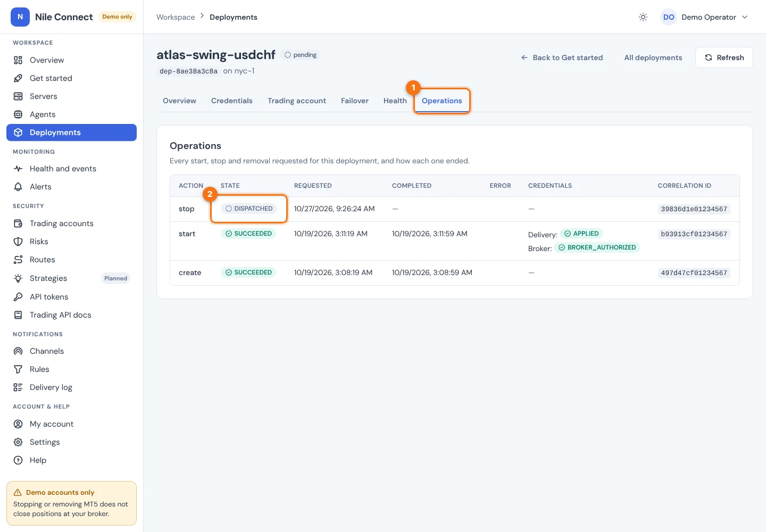This screenshot has height=532, width=766.
Task: Click the DISPATCHED state badge
Action: coord(249,209)
